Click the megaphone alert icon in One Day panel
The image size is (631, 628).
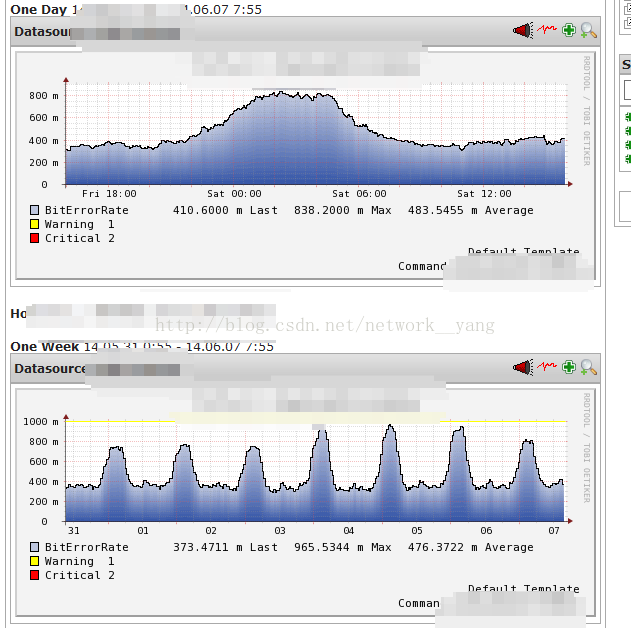click(x=523, y=31)
